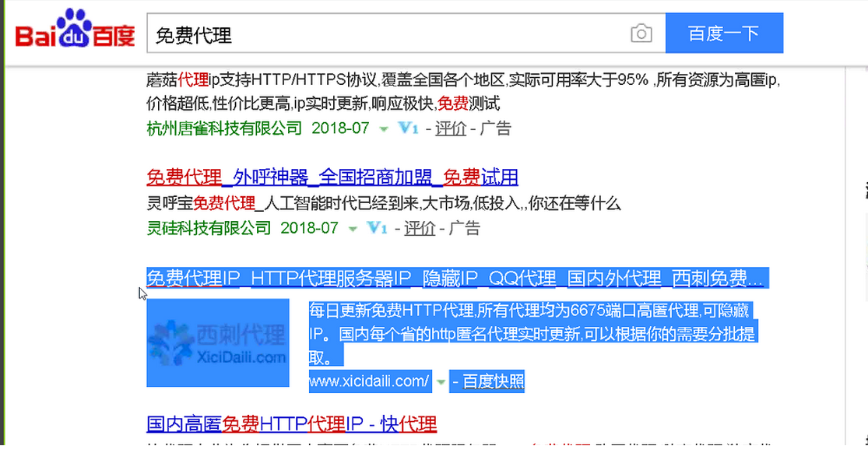Open the 国内高匿免费HTTP代理IP - 快代理 result
This screenshot has width=868, height=460.
(292, 424)
